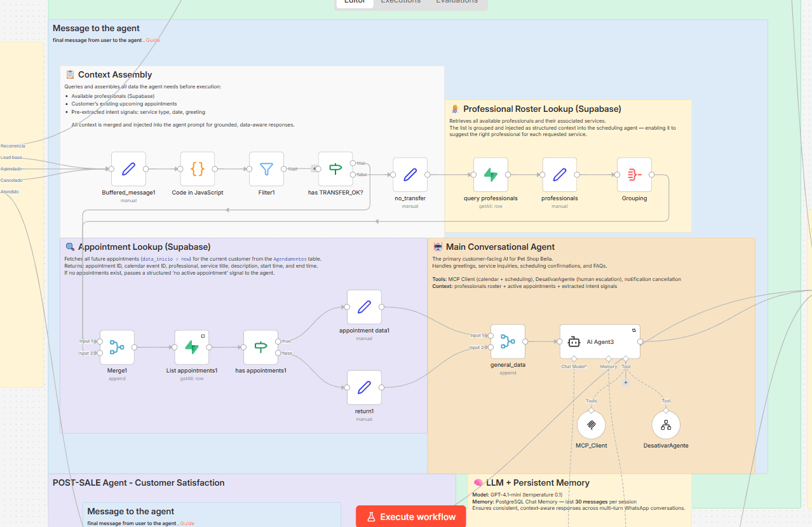Select the AI Agent3 robot node
812x527 pixels.
coord(600,341)
